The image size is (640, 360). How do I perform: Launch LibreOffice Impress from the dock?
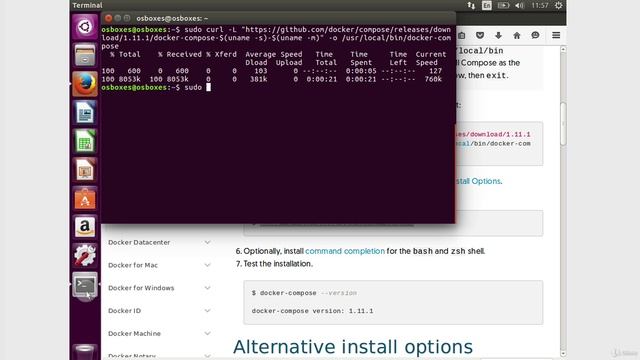coord(85,170)
